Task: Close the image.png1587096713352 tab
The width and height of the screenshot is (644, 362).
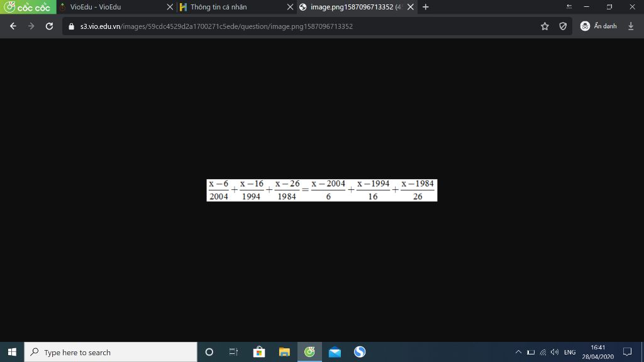Action: pos(410,7)
